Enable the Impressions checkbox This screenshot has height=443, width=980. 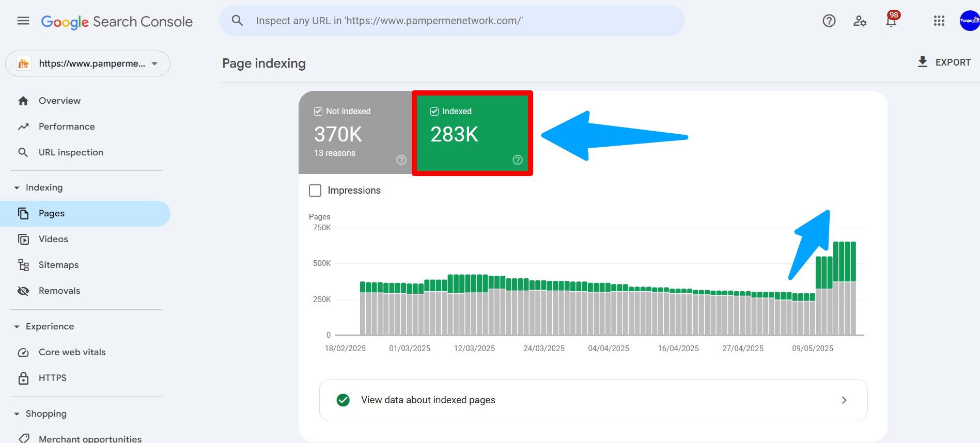pos(315,191)
